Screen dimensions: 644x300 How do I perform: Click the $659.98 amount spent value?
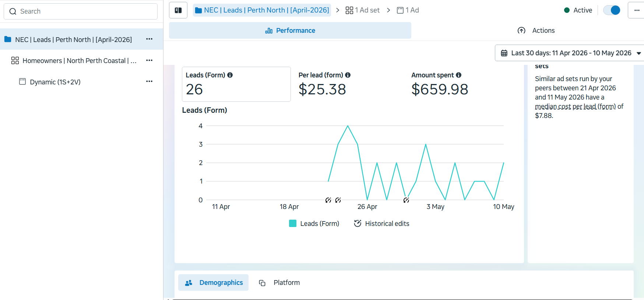(x=440, y=89)
